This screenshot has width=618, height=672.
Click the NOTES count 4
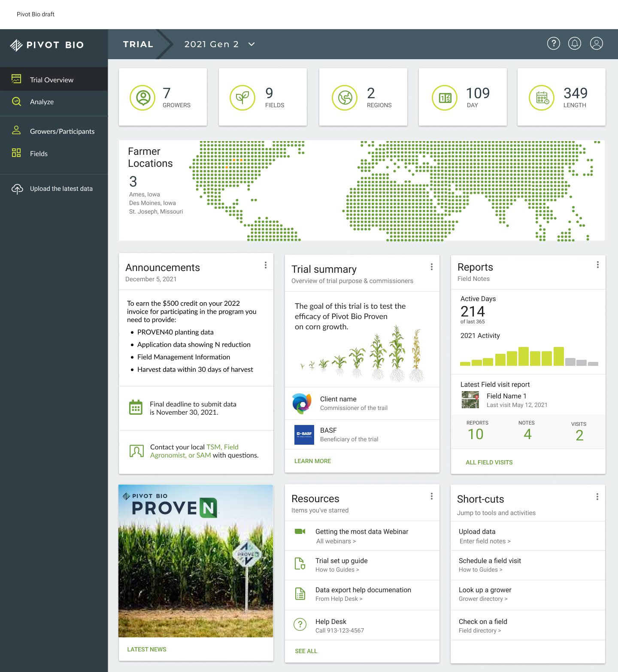[x=527, y=434]
